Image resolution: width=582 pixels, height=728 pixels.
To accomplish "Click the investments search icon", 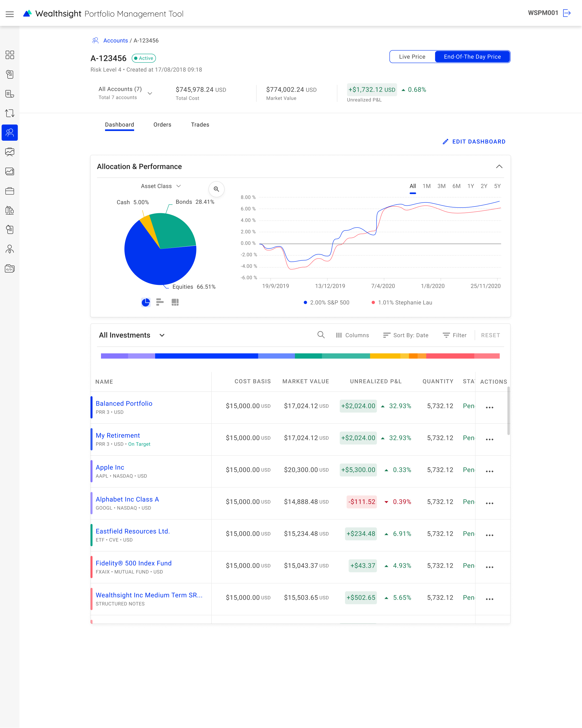I will tap(321, 335).
